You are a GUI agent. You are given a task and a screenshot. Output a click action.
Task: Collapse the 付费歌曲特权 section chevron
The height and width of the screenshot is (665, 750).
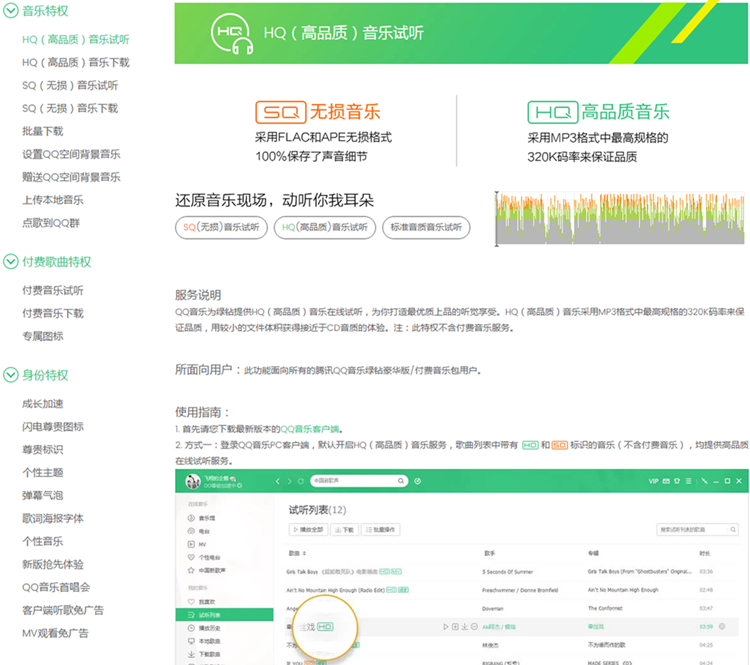(x=11, y=261)
